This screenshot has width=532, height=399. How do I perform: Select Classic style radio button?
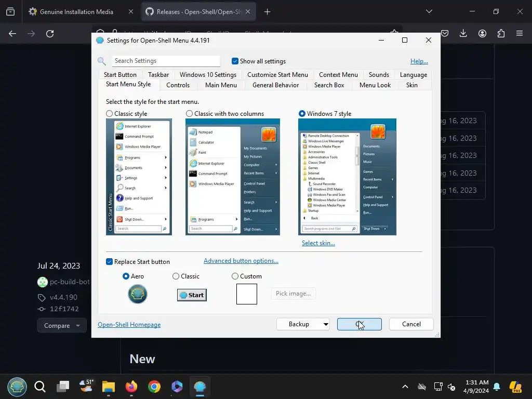click(109, 114)
